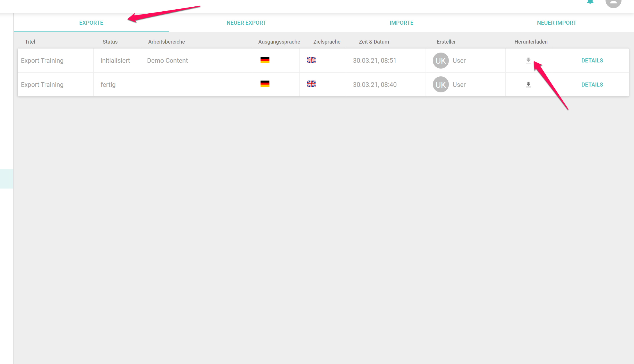Select the Export Training title with status fertig
The image size is (634, 364).
click(42, 85)
